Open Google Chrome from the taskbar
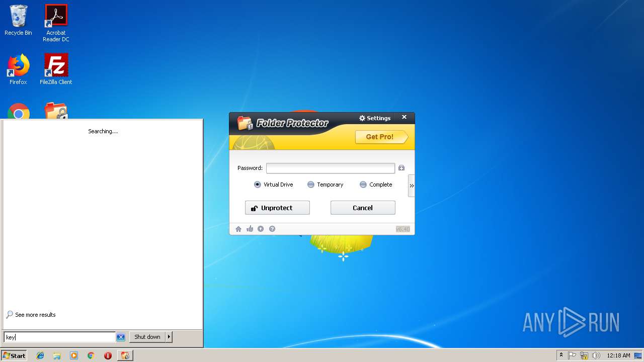This screenshot has height=362, width=644. 91,355
